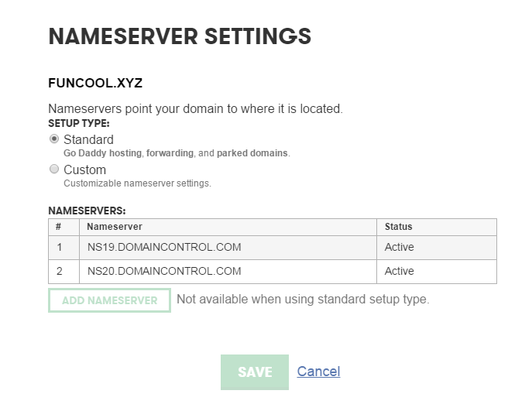The width and height of the screenshot is (532, 411).
Task: Click the Add Nameserver button
Action: coord(110,300)
